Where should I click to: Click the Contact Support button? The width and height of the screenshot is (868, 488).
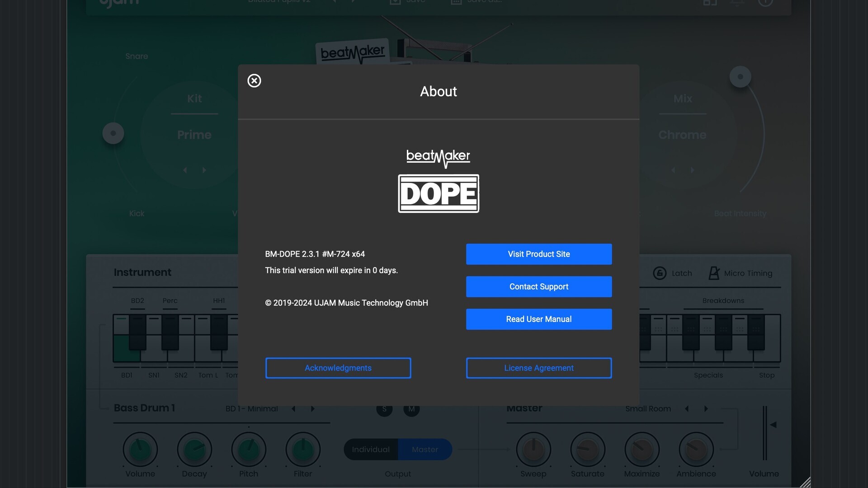click(x=539, y=286)
